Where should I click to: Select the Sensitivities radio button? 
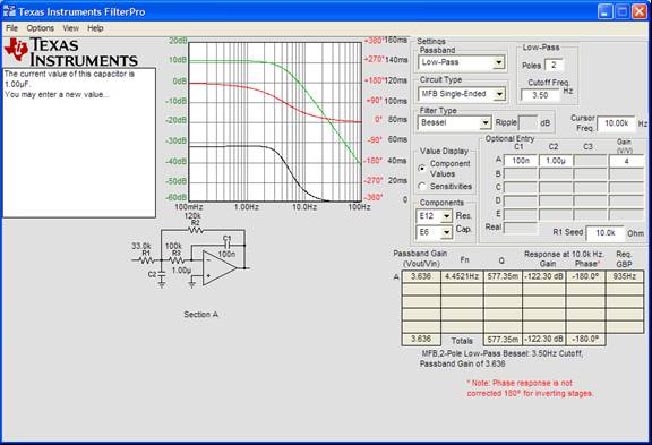click(x=422, y=186)
